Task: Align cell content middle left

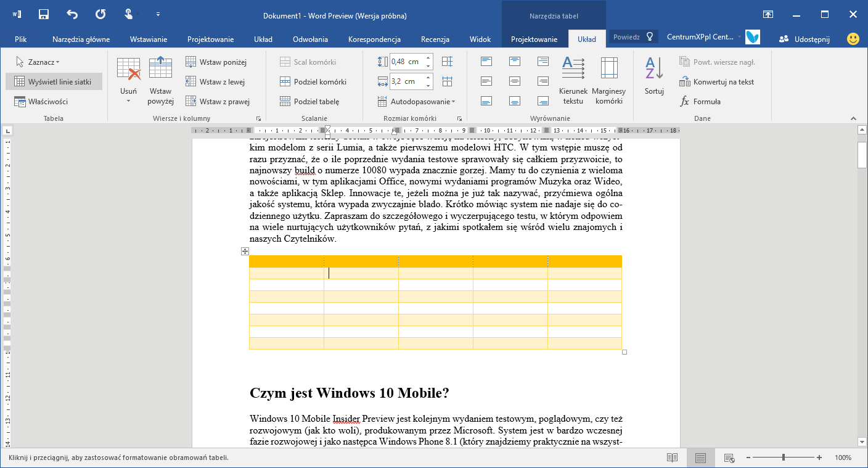Action: [x=486, y=81]
